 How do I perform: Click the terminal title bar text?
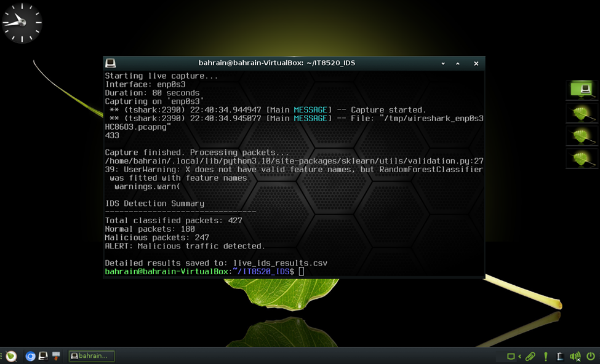pyautogui.click(x=277, y=63)
